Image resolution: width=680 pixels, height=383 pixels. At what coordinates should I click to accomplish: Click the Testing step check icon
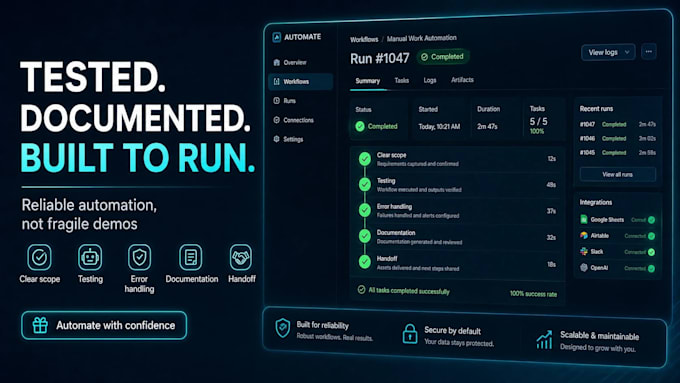click(x=365, y=185)
